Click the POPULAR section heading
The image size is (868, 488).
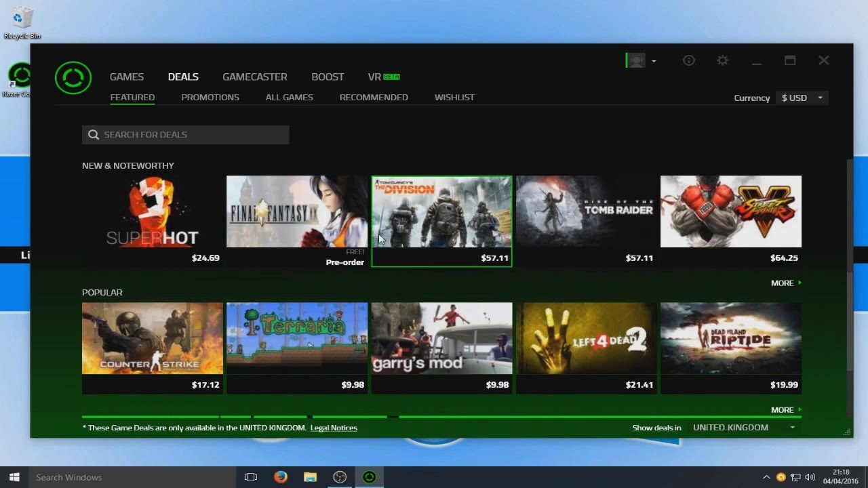[x=102, y=292]
